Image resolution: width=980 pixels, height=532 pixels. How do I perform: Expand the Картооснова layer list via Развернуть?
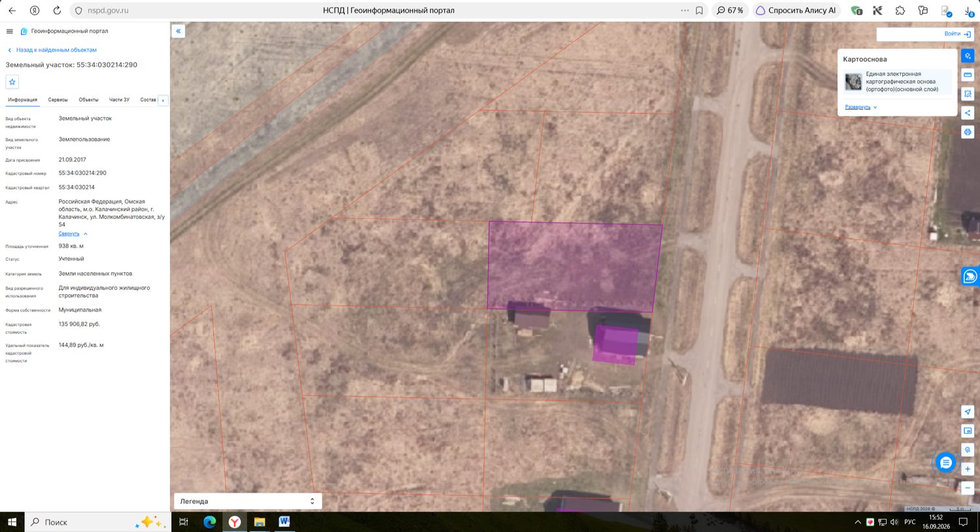pos(860,107)
